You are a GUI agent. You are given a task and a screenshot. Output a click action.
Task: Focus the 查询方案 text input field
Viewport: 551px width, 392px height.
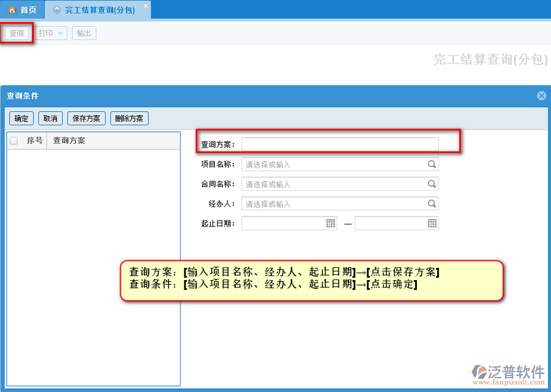tap(340, 144)
